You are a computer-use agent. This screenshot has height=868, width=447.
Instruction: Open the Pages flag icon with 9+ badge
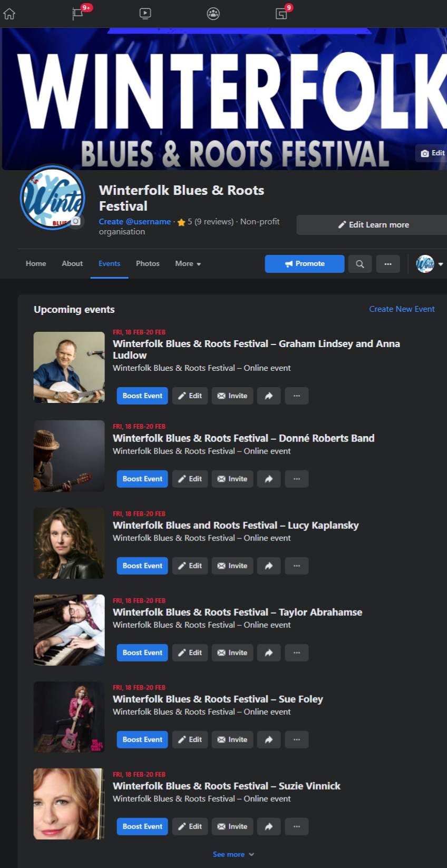(78, 13)
